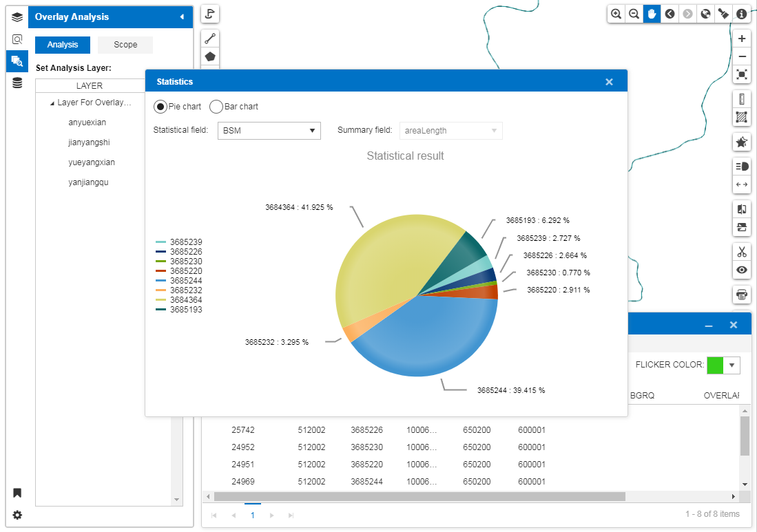Select the area measure tool
Viewport: 757px width, 532px height.
coord(742,117)
